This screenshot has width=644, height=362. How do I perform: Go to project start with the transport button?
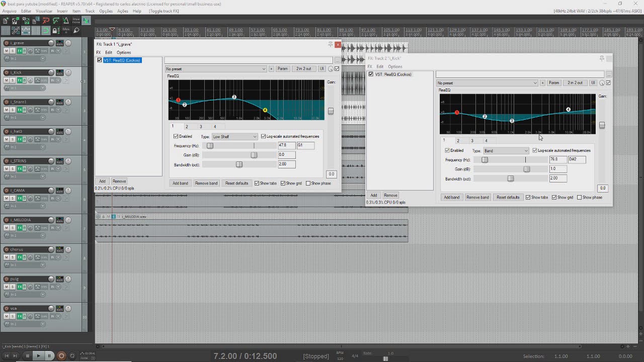[7, 356]
